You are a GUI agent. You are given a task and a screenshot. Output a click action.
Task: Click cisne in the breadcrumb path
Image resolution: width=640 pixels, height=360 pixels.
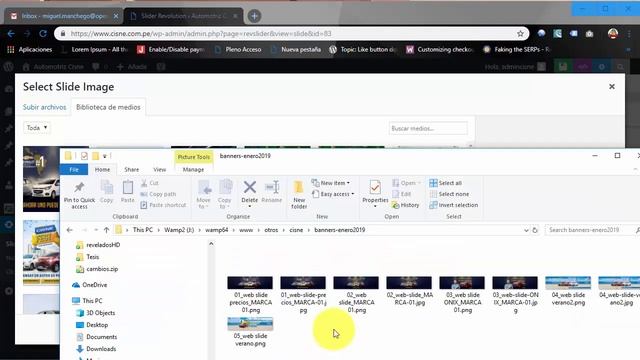click(296, 230)
